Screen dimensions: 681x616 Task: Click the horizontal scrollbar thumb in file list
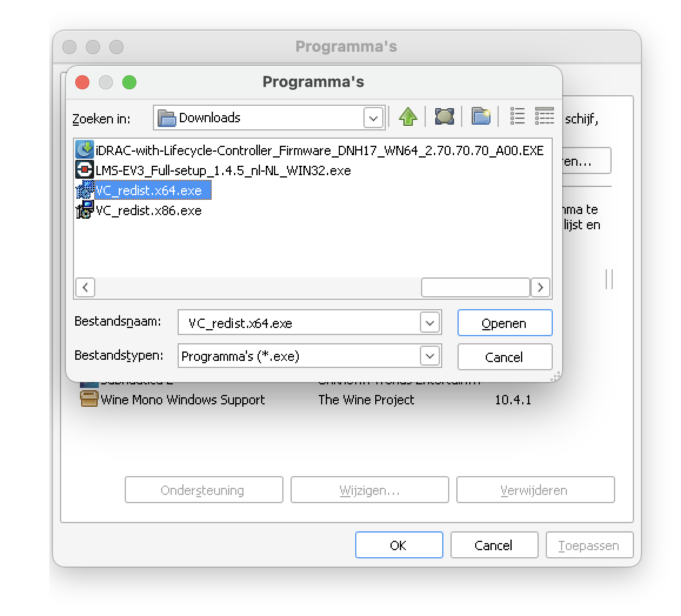(x=476, y=287)
